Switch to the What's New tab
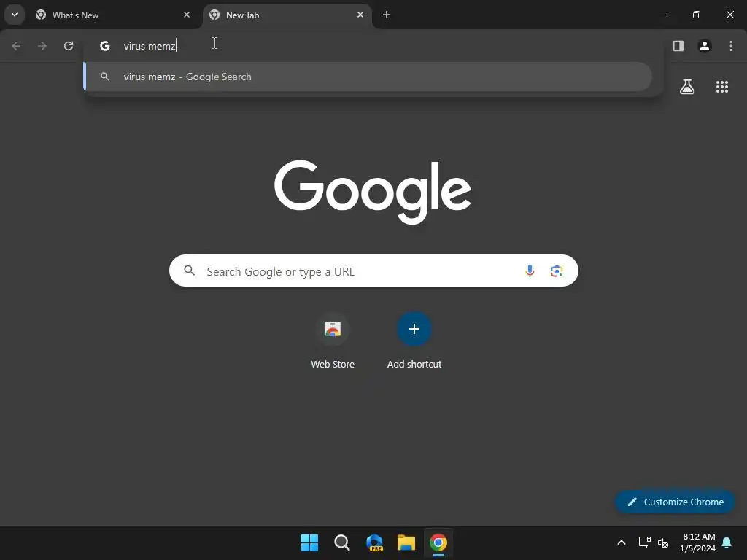Image resolution: width=747 pixels, height=560 pixels. point(112,15)
